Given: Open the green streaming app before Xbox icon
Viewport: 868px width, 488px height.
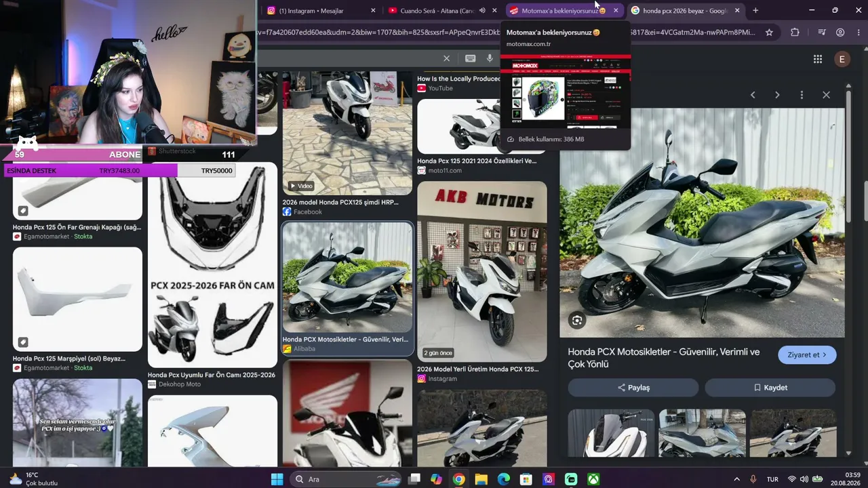Looking at the screenshot, I should pyautogui.click(x=571, y=479).
